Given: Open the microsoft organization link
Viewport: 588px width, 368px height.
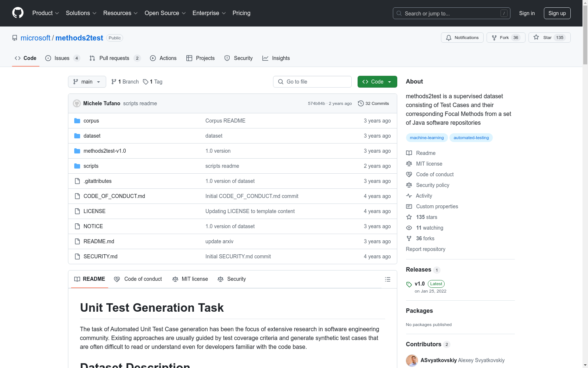Looking at the screenshot, I should (35, 38).
